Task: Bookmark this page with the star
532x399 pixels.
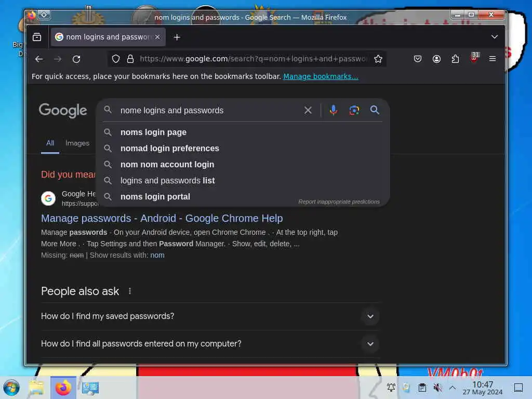Action: point(378,59)
